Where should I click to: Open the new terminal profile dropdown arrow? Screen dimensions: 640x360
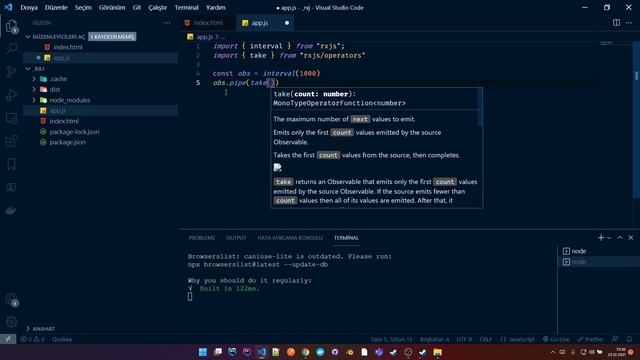[609, 238]
